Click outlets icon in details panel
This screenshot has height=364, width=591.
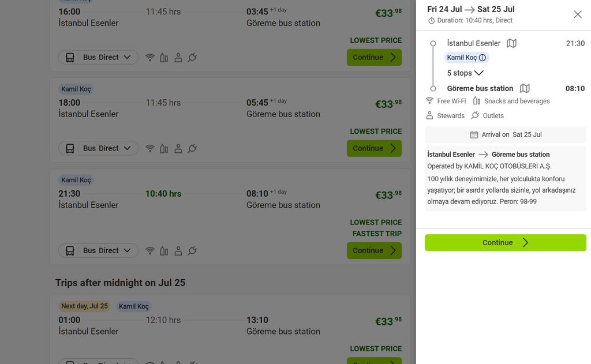pyautogui.click(x=476, y=115)
